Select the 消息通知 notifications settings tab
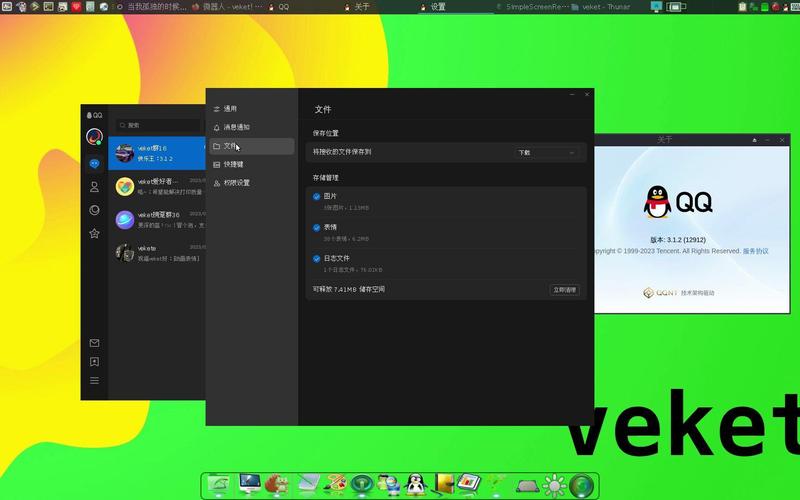 click(252, 127)
